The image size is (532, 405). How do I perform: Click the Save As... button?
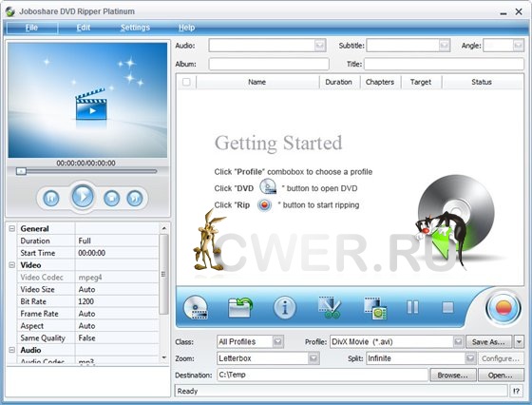click(x=489, y=341)
